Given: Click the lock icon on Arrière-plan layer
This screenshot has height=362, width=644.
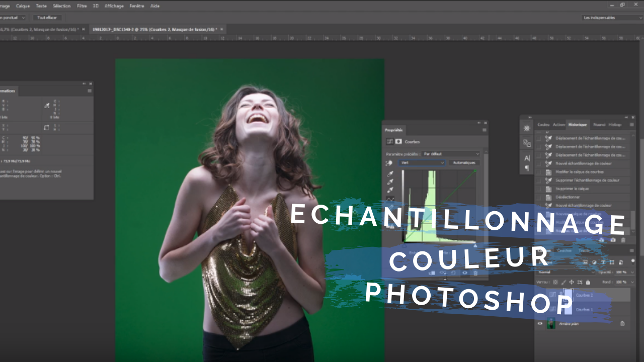Looking at the screenshot, I should click(x=623, y=324).
